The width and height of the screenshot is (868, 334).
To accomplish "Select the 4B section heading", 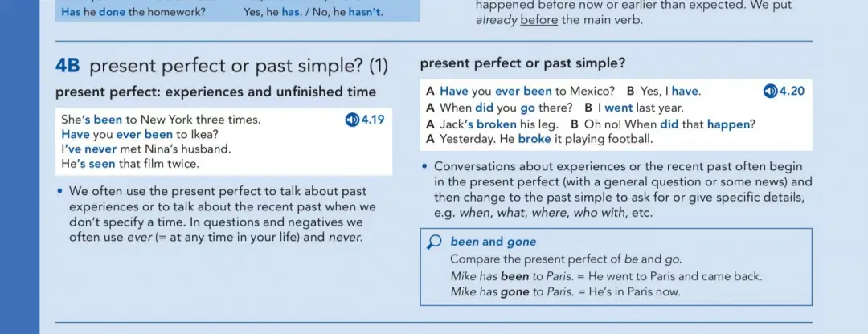I will pyautogui.click(x=222, y=67).
